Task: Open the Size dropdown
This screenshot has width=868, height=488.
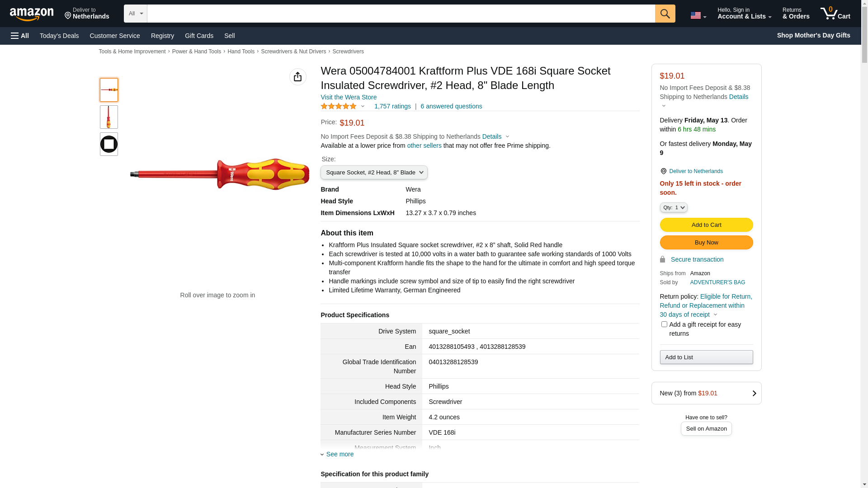Action: (374, 173)
